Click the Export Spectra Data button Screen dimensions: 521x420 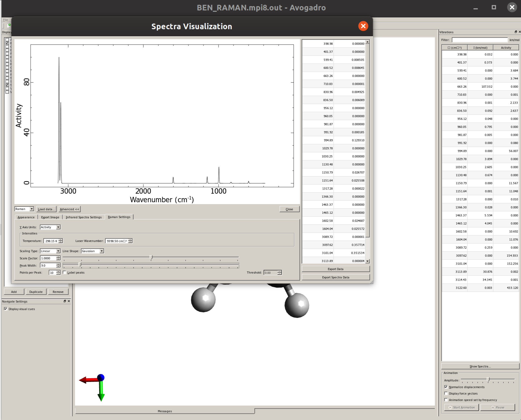click(335, 277)
